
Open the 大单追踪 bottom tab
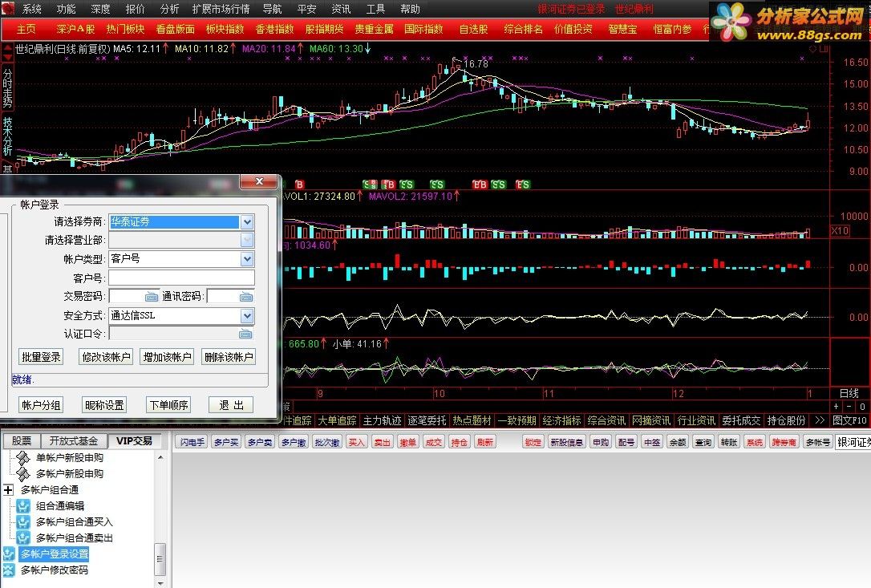[x=337, y=420]
